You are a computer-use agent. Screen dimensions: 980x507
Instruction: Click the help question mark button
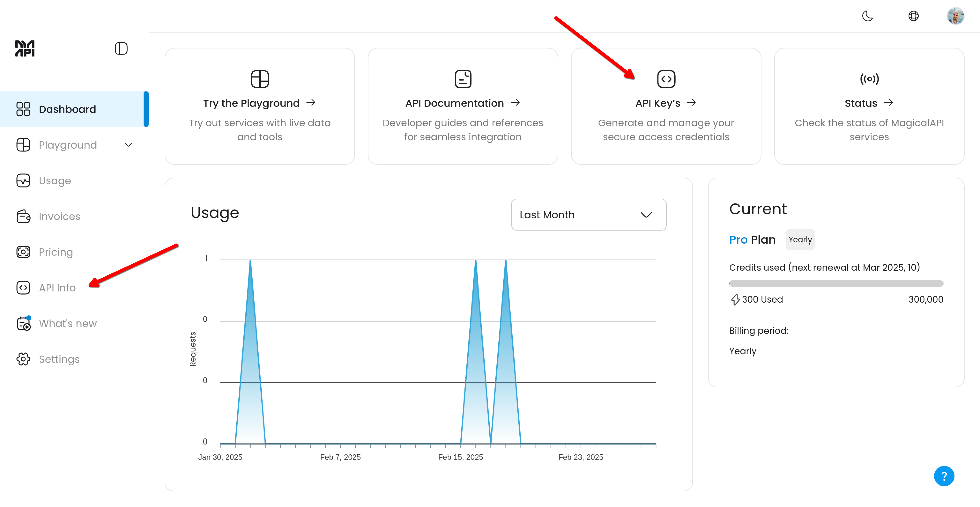click(x=946, y=477)
